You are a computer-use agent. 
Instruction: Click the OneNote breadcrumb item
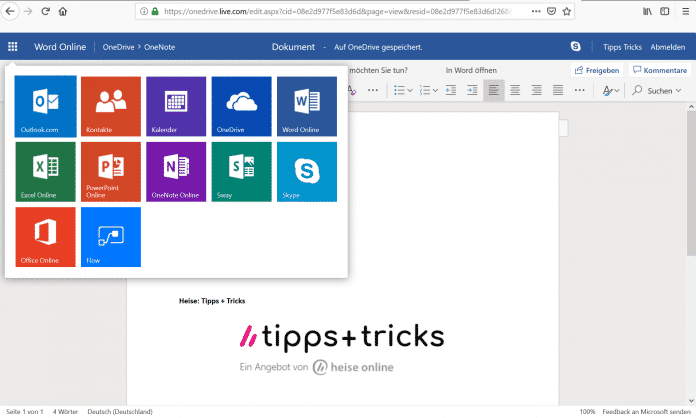(158, 47)
